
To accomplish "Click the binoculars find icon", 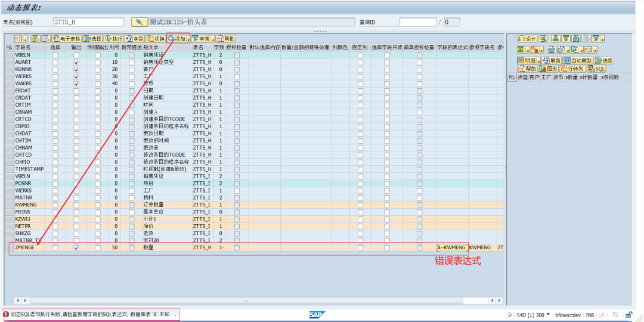I will 576,39.
